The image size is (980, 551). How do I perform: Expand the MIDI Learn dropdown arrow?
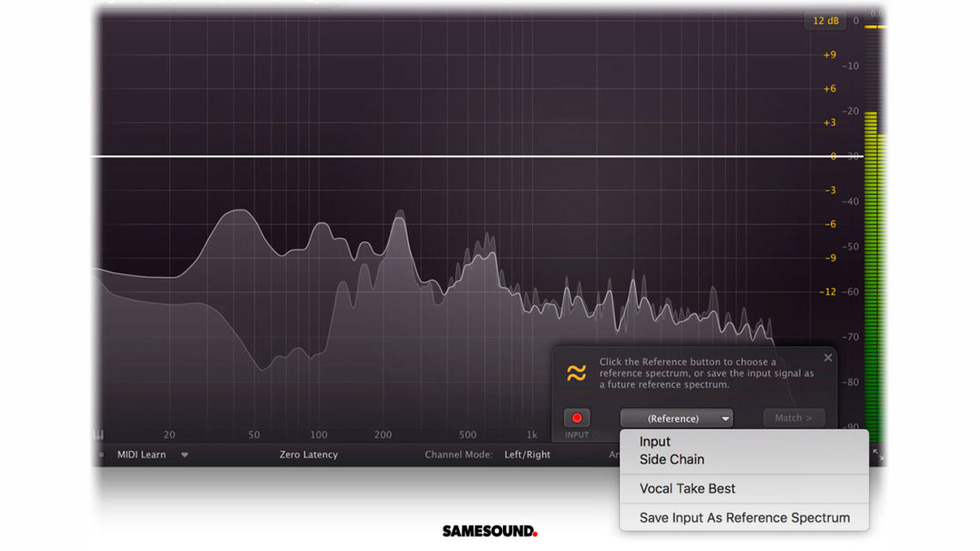click(x=185, y=455)
